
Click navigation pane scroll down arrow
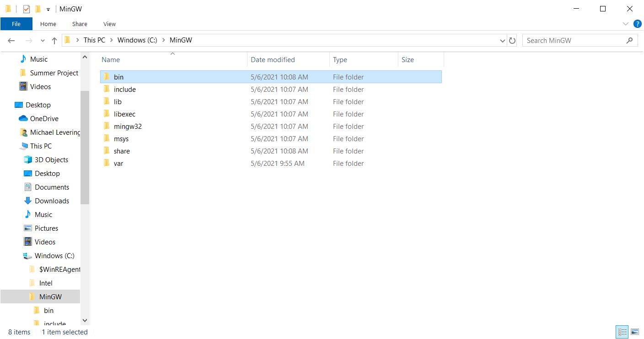85,321
